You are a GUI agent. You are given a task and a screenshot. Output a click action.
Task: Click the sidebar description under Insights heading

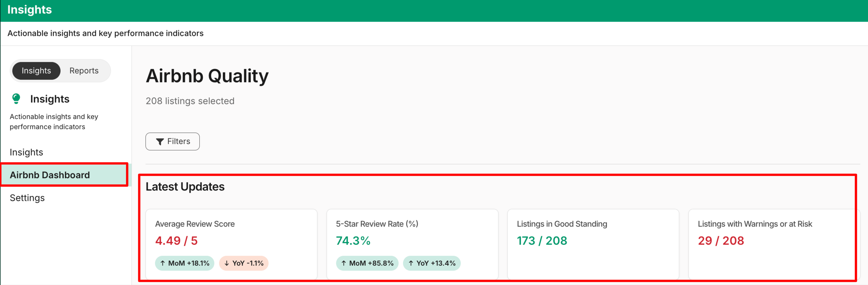tap(54, 122)
